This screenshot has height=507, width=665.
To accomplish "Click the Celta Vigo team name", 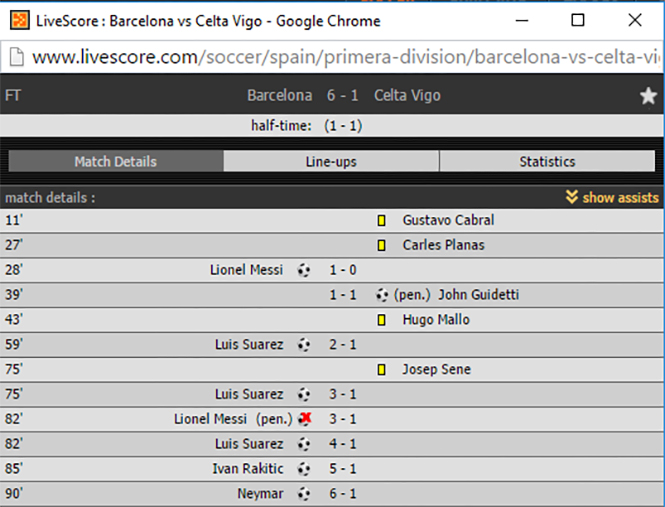I will (x=407, y=95).
